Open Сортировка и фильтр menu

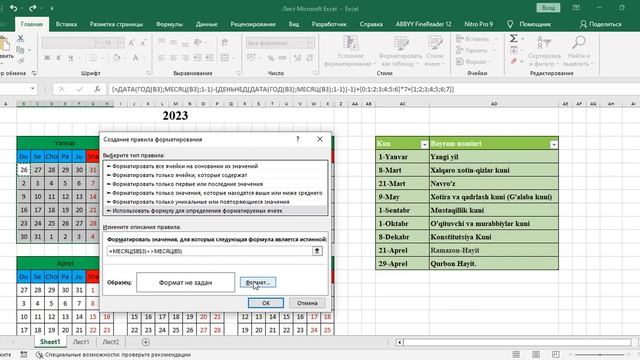coord(544,51)
